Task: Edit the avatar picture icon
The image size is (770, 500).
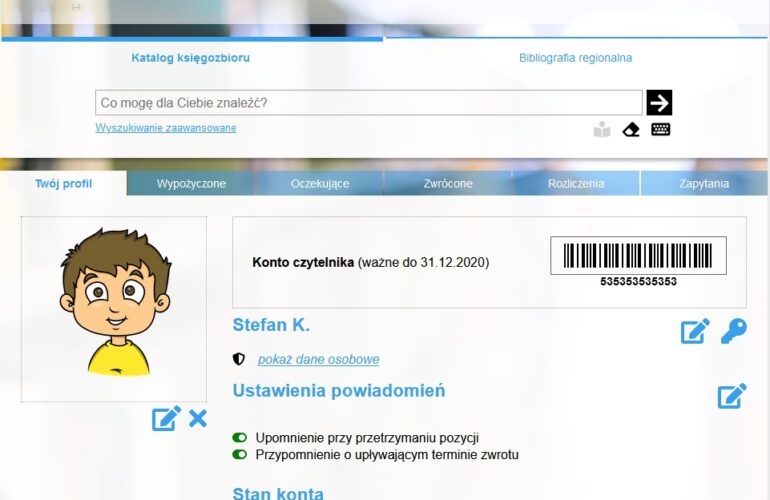Action: click(166, 419)
